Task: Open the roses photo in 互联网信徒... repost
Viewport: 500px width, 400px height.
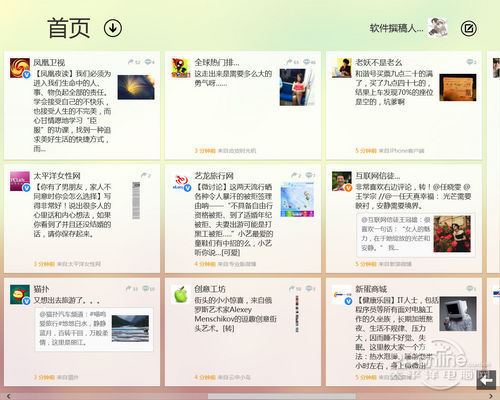Action: [x=452, y=234]
